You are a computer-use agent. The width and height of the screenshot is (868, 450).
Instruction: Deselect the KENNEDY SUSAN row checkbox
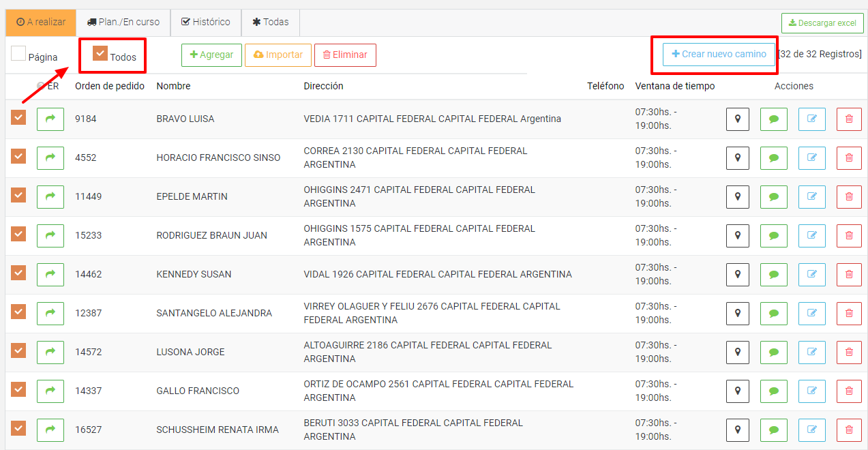(18, 273)
